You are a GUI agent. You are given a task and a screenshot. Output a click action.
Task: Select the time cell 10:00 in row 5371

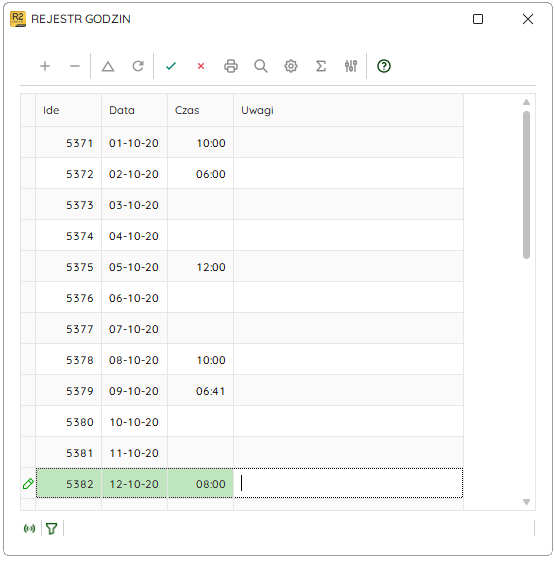[x=200, y=143]
